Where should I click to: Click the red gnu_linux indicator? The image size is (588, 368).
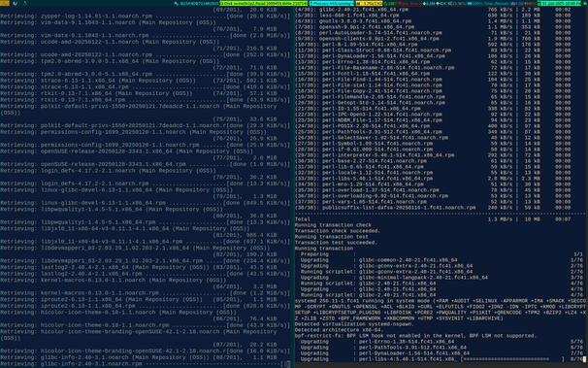[x=409, y=3]
